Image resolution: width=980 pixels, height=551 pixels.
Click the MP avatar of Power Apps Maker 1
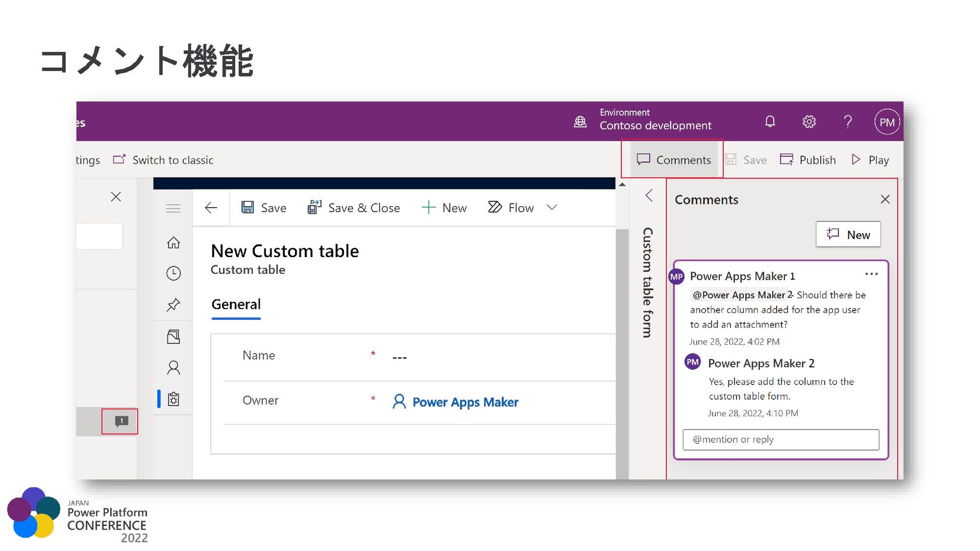click(676, 277)
